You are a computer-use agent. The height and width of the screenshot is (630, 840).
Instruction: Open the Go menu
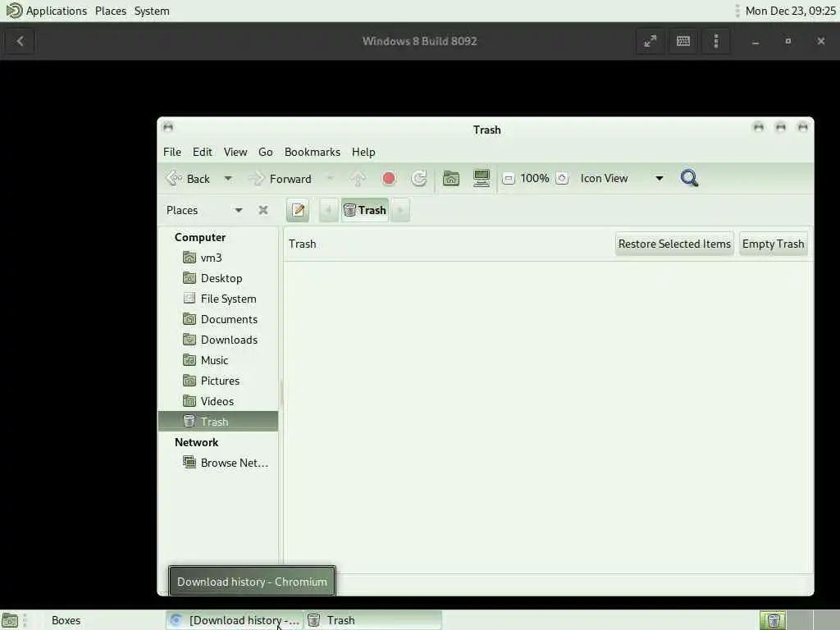tap(266, 152)
